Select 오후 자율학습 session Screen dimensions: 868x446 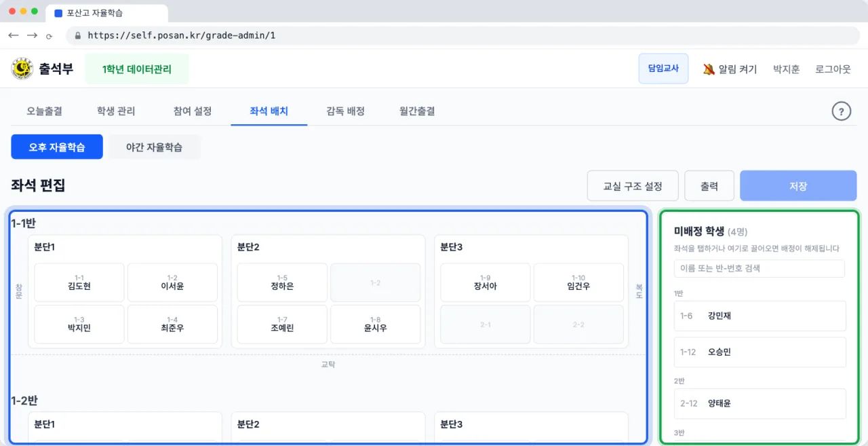coord(57,147)
